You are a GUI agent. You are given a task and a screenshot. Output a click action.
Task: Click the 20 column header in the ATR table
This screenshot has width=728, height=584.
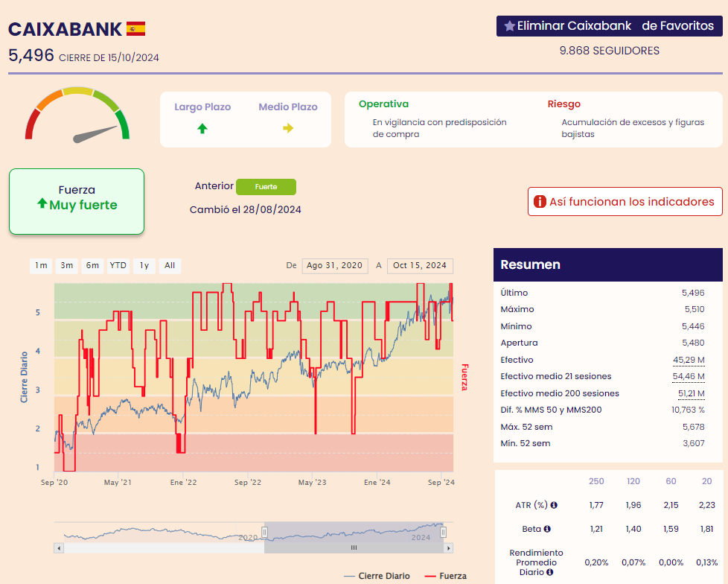pyautogui.click(x=706, y=481)
